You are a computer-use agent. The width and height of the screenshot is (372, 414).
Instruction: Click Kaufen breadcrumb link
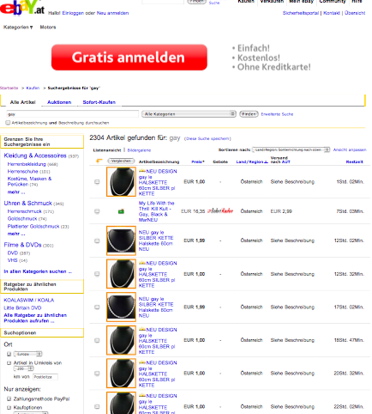(33, 88)
